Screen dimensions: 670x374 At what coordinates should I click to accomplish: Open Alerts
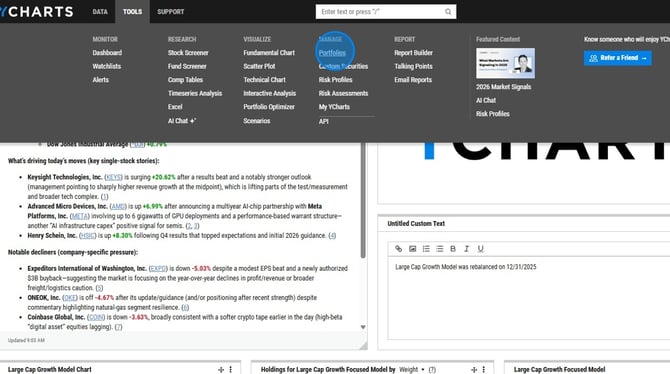click(x=101, y=80)
